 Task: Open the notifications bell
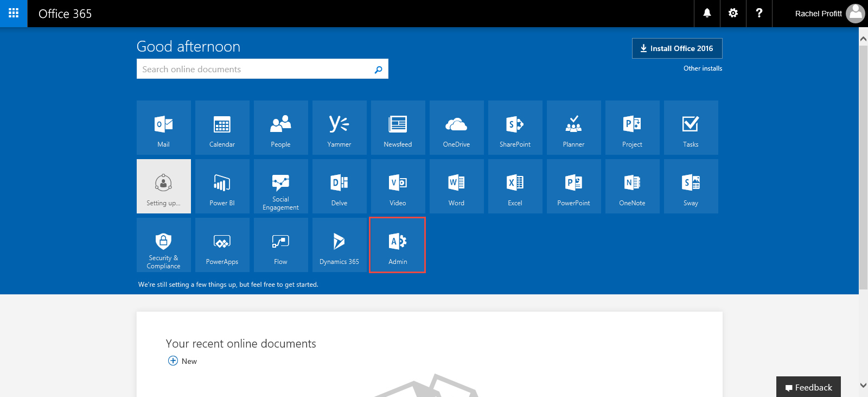[707, 14]
